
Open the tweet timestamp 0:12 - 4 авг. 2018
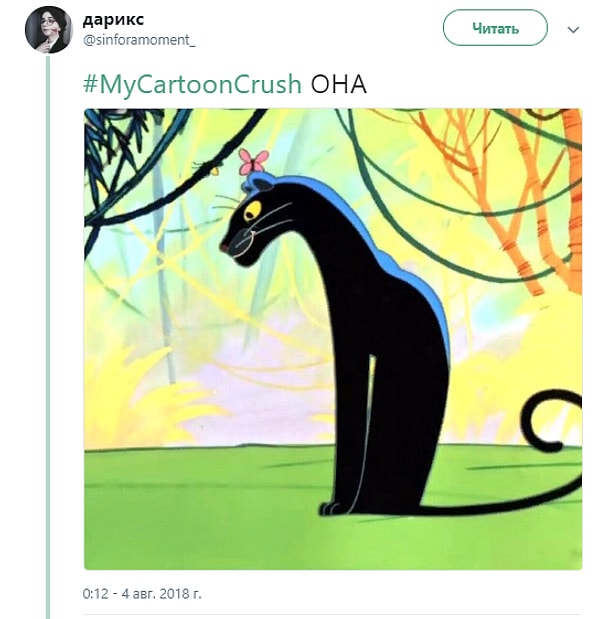pyautogui.click(x=142, y=593)
